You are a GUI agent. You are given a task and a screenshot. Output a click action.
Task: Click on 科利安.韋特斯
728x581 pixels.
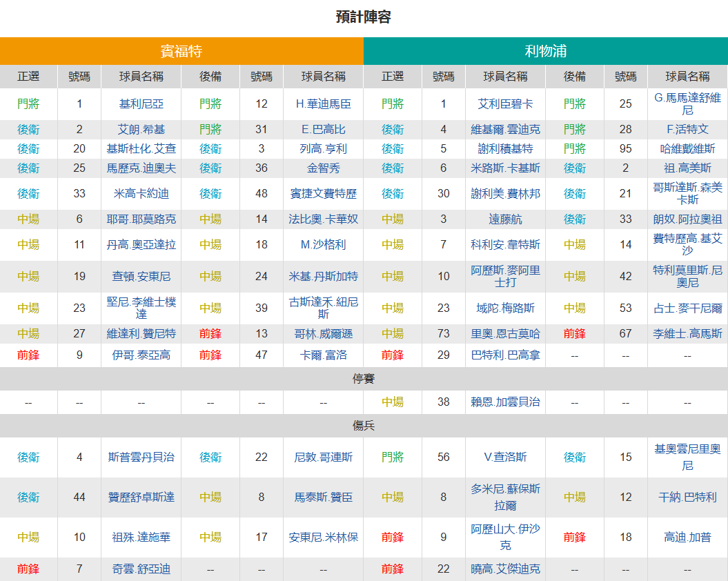coord(506,245)
